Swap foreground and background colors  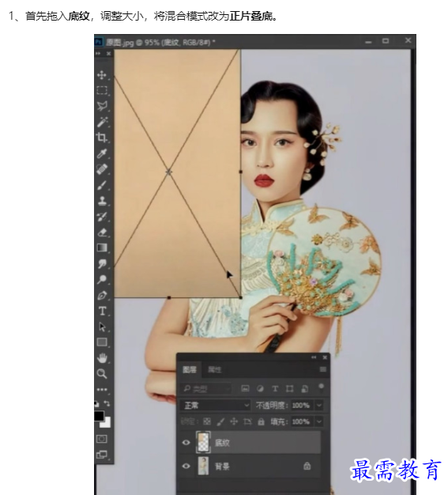[x=107, y=403]
